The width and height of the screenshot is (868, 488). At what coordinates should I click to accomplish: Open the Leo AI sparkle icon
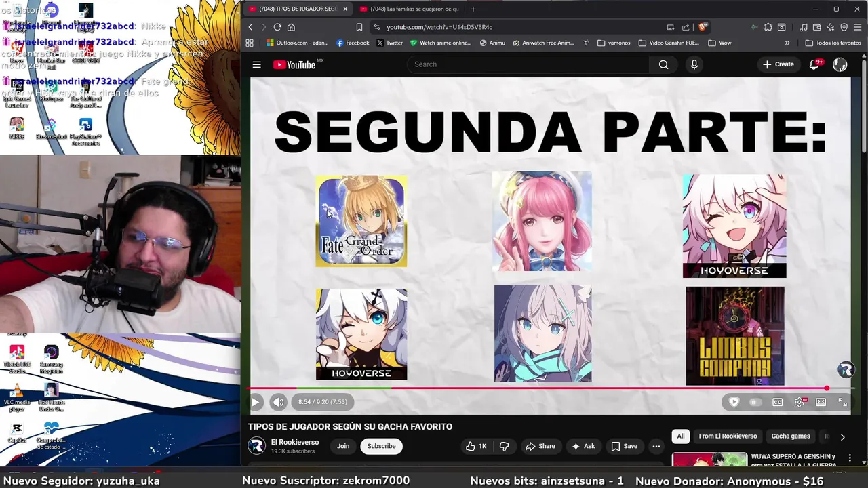(831, 27)
